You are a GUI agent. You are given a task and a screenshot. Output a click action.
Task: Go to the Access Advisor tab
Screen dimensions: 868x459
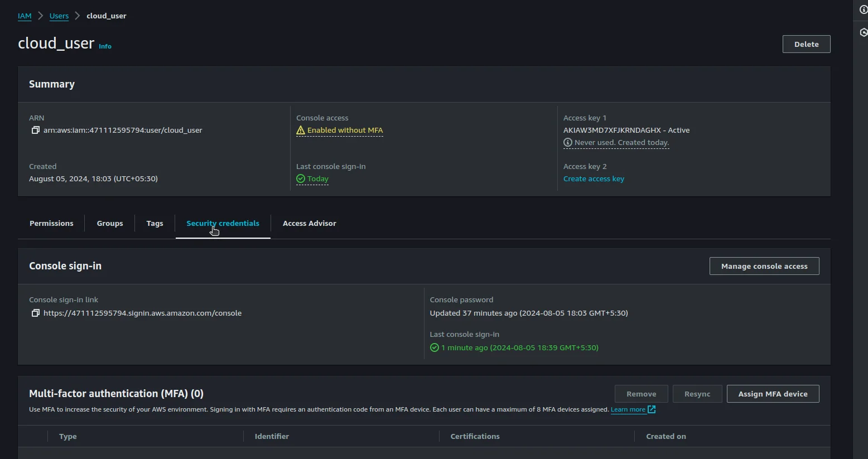pos(309,223)
